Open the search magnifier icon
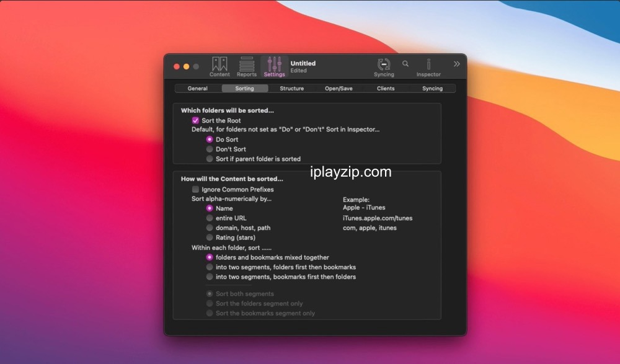 pyautogui.click(x=405, y=63)
